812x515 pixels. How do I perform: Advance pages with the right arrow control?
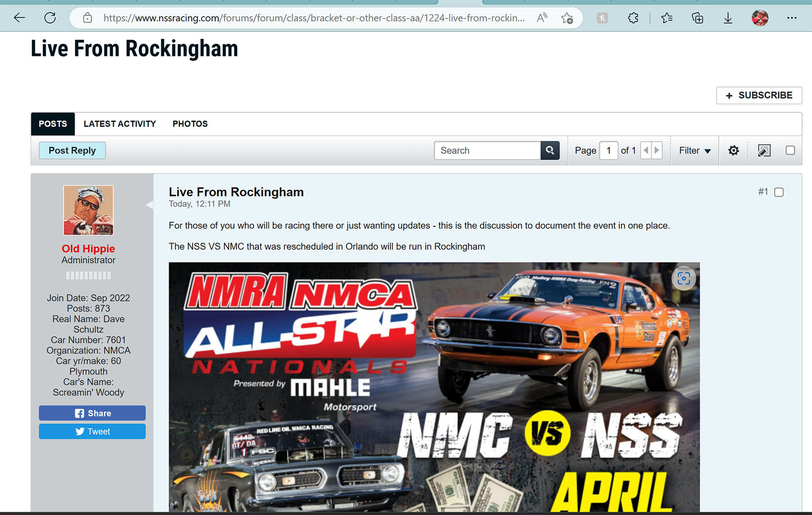657,150
